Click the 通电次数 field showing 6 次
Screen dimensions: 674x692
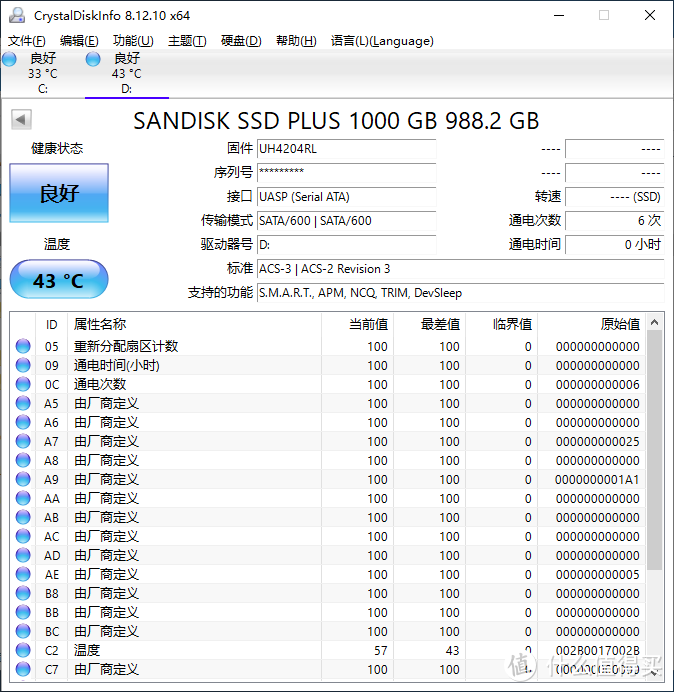(614, 220)
